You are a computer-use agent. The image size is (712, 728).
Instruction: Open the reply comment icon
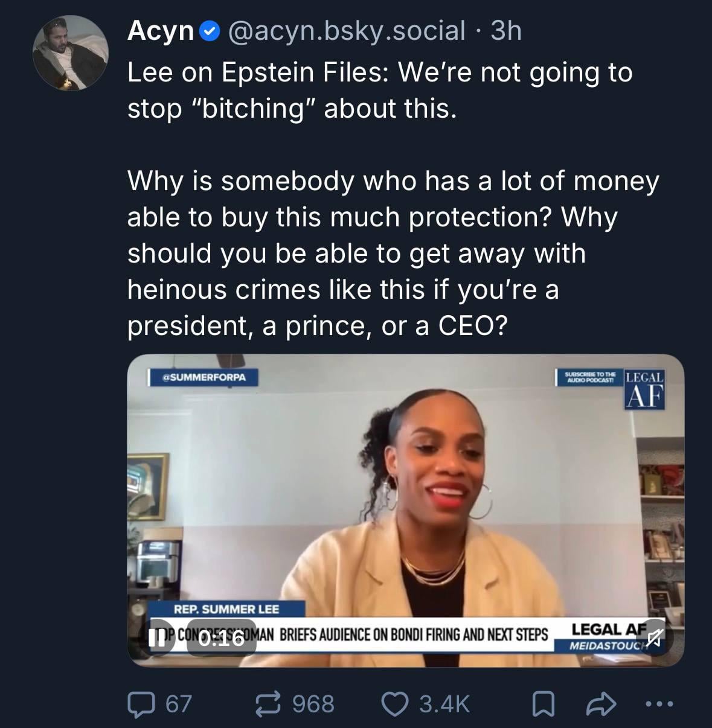pyautogui.click(x=140, y=704)
